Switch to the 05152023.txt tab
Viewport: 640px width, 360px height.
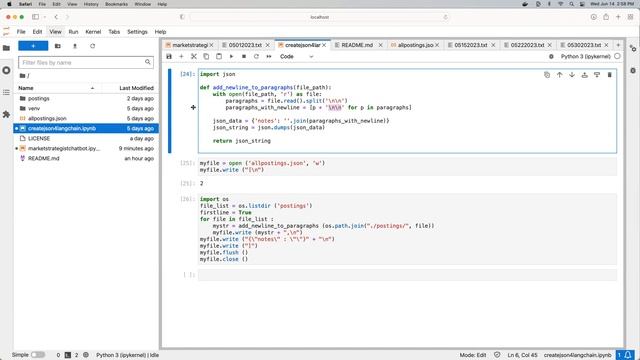pyautogui.click(x=471, y=45)
